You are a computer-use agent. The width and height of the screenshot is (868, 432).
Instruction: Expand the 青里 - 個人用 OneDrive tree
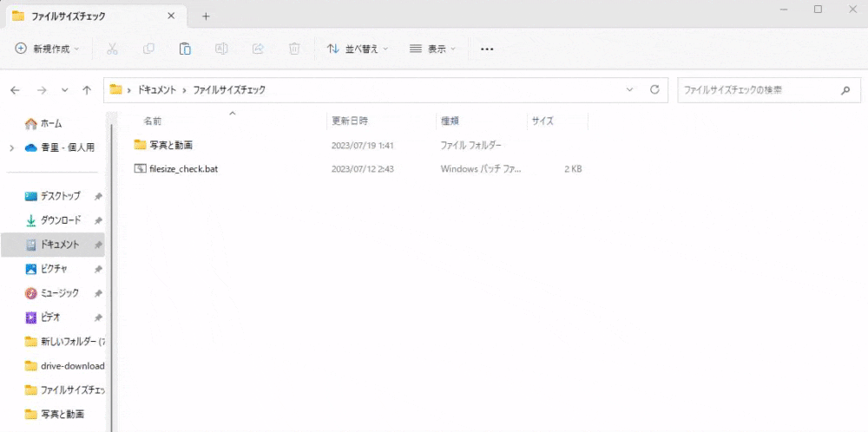point(11,148)
